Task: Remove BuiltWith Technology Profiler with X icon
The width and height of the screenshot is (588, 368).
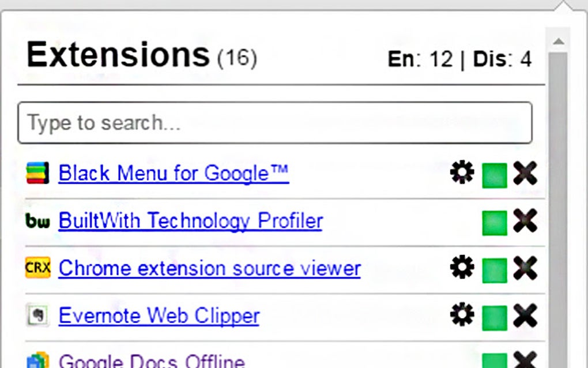Action: [x=525, y=220]
